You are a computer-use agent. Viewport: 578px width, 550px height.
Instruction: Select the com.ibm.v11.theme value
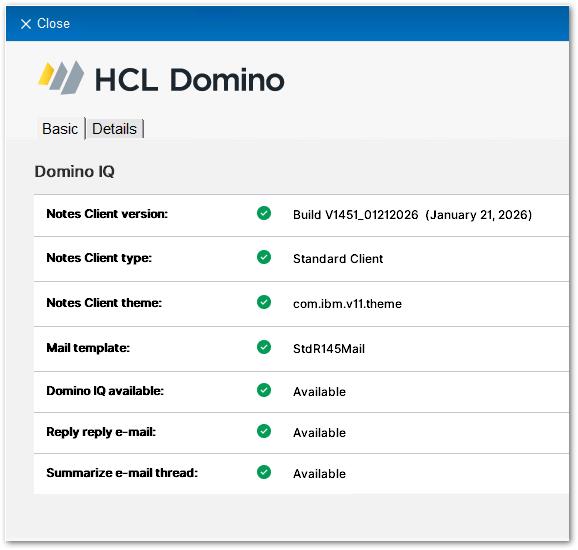347,304
